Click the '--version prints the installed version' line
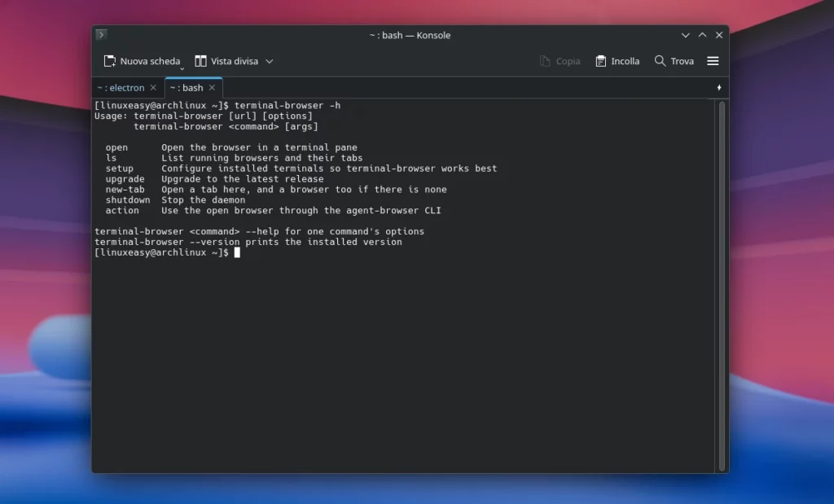834x504 pixels. coord(248,242)
